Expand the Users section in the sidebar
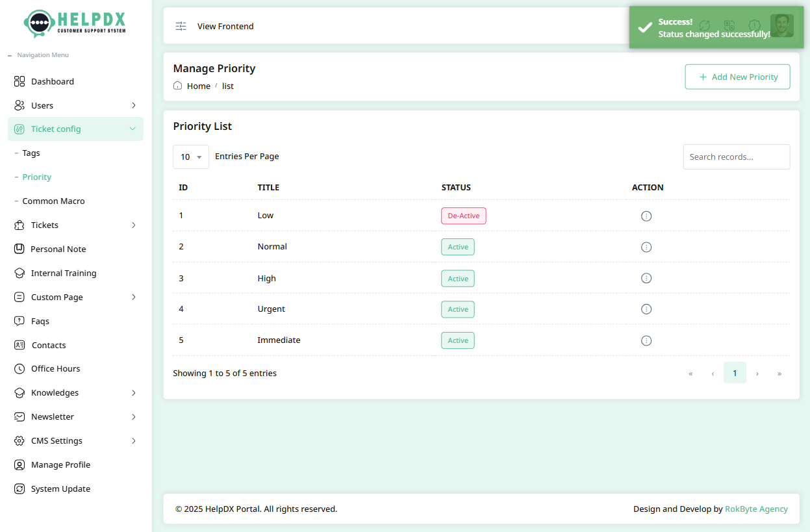Screen dimensions: 810x532 75,105
